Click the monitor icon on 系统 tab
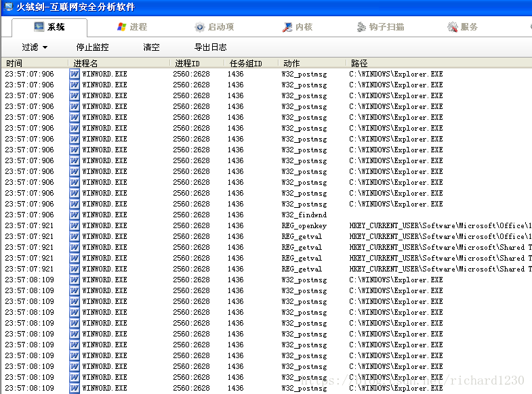Viewport: 532px width, 394px height. coord(39,27)
